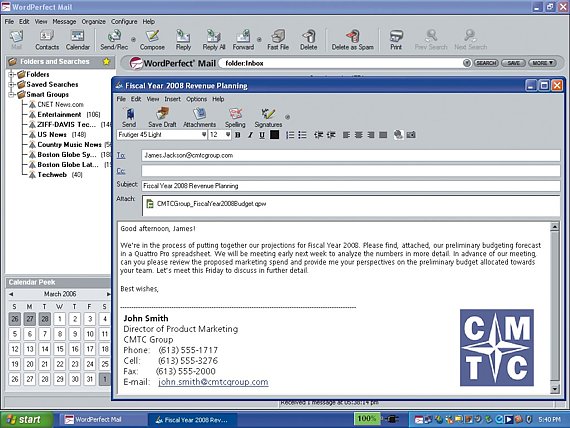This screenshot has height=428, width=570.
Task: Click the star in Folders and Searches header
Action: [106, 61]
